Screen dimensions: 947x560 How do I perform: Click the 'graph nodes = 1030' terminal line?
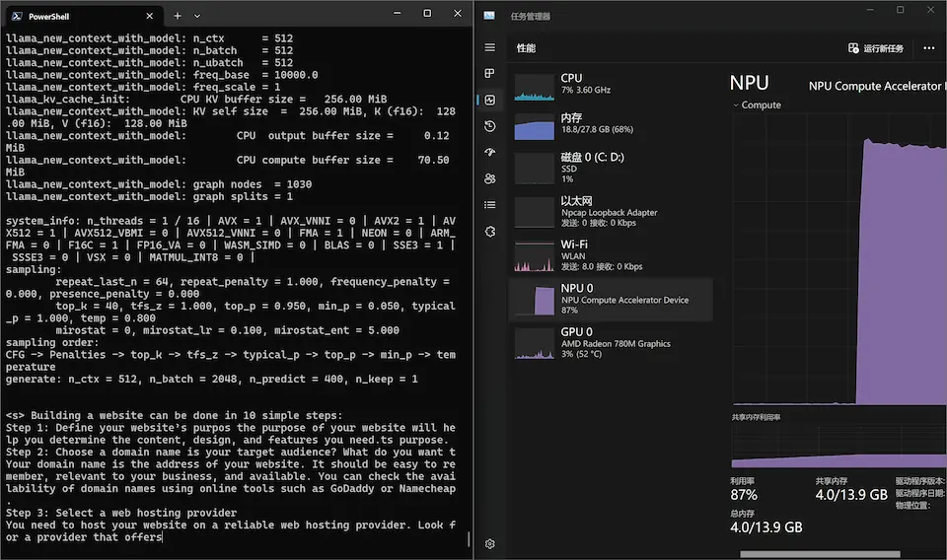coord(159,184)
